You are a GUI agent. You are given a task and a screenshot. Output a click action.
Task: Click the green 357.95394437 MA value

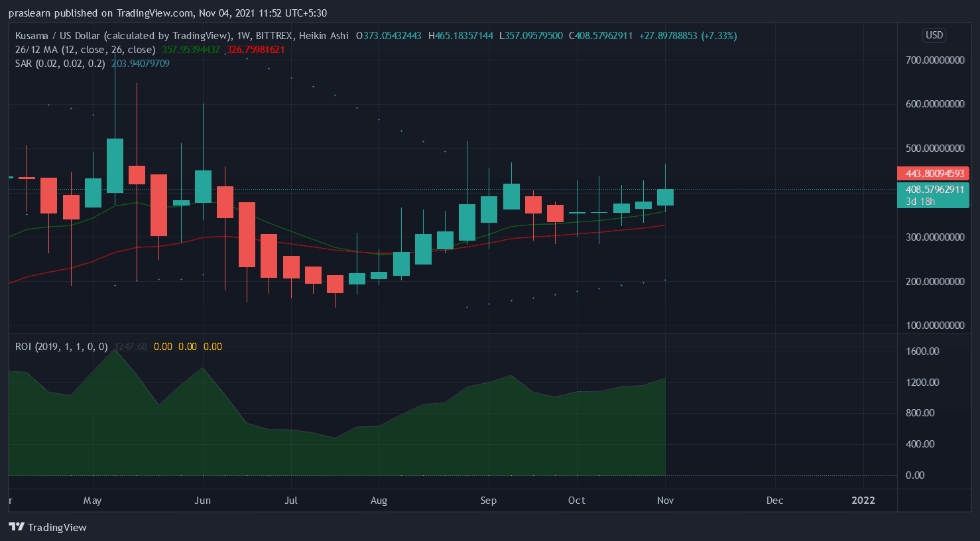191,50
